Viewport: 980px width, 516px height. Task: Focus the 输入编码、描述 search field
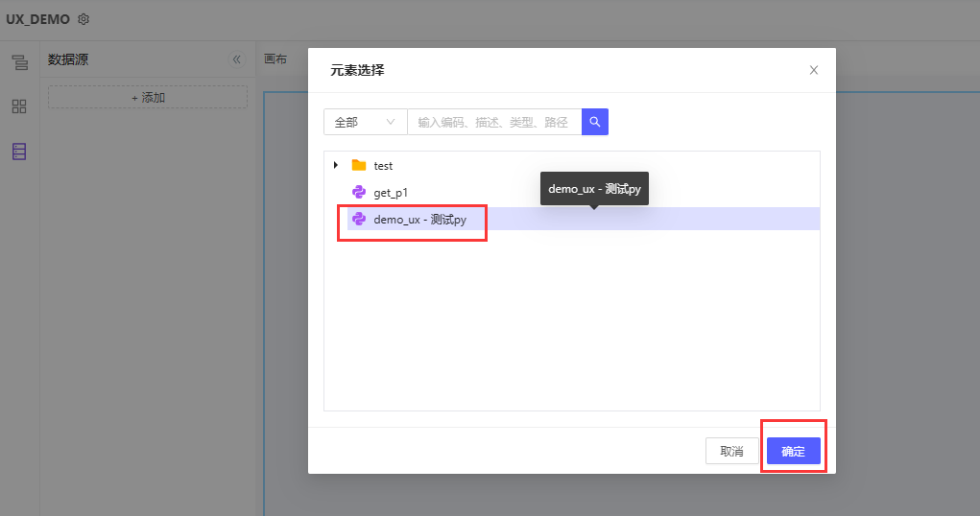(493, 122)
